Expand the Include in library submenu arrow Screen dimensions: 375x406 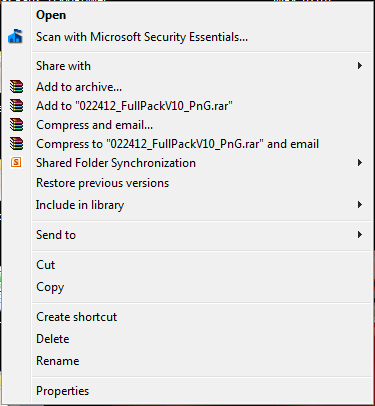[360, 205]
